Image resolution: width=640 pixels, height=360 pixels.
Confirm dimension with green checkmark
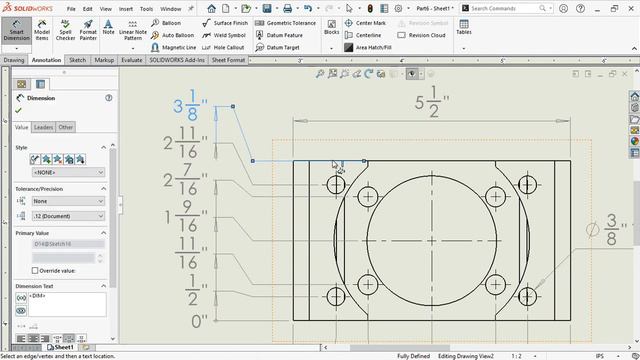click(x=18, y=110)
